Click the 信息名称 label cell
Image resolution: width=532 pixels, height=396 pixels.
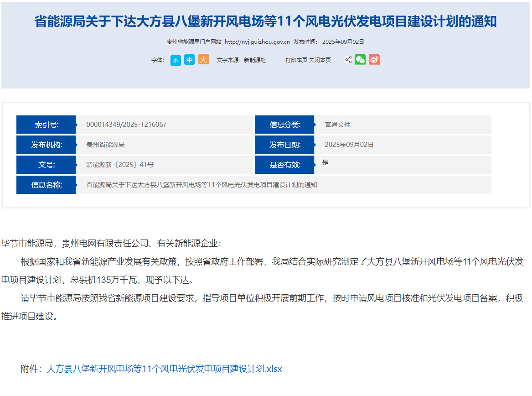[x=46, y=185]
